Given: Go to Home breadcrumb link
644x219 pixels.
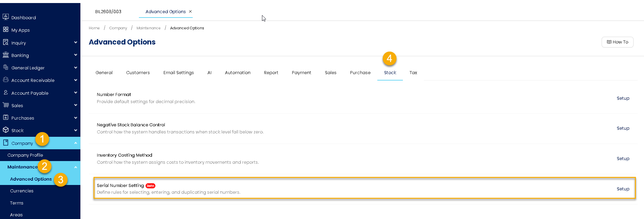Looking at the screenshot, I should coord(94,28).
